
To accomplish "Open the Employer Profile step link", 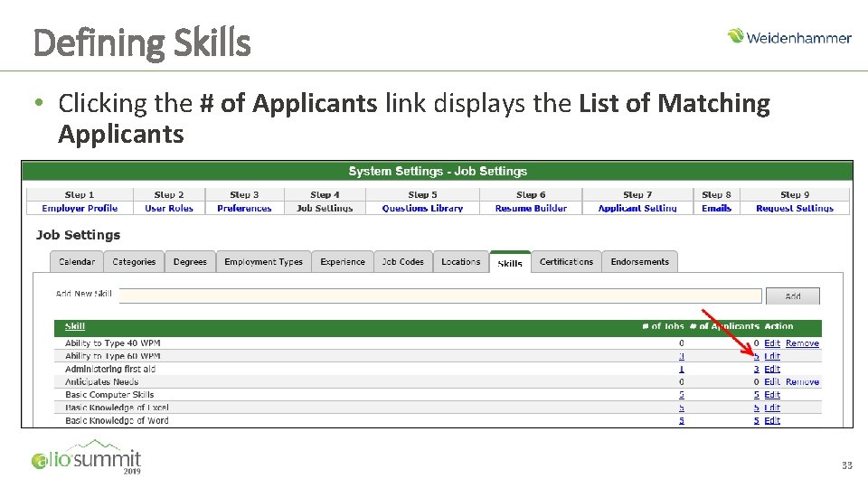I will pos(80,208).
